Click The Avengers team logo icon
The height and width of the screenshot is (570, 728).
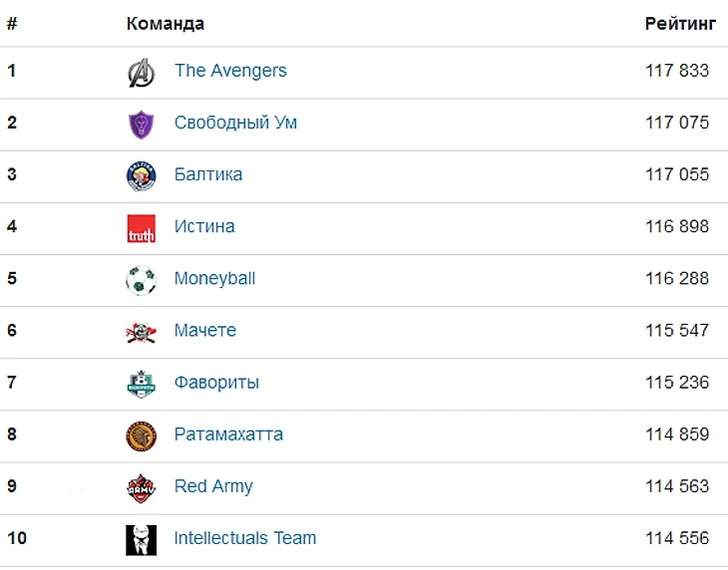[x=141, y=72]
